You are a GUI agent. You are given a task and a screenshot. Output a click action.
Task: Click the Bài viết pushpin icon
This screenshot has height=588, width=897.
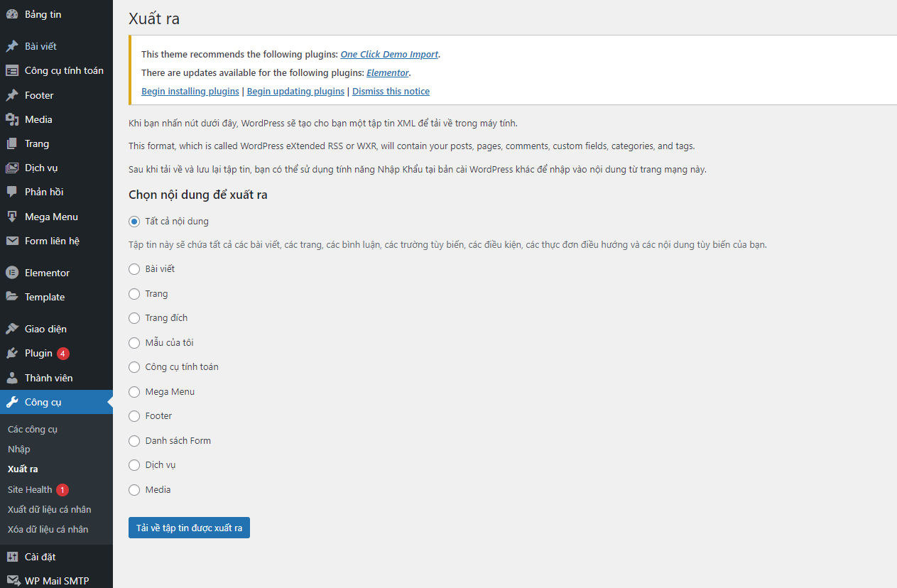click(x=12, y=46)
